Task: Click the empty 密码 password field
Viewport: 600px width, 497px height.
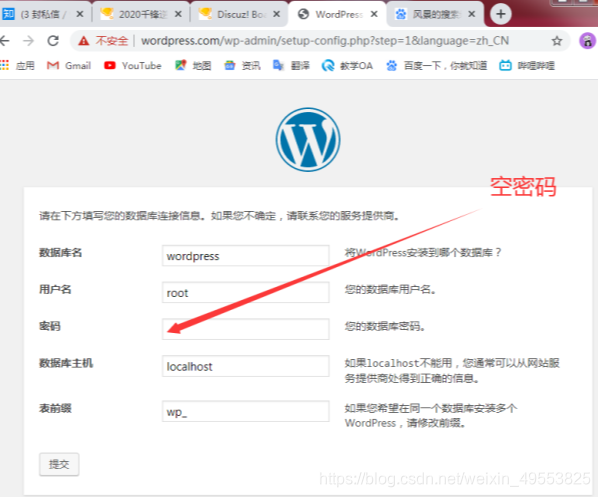Action: click(245, 329)
